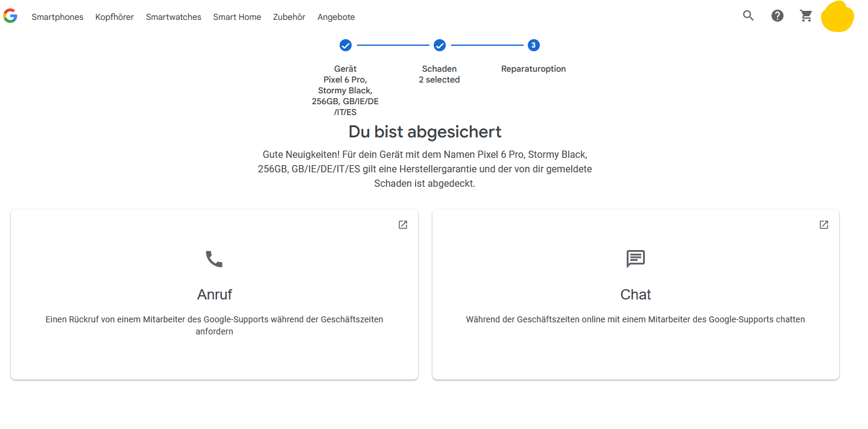
Task: Select step 3 Reparaturoption circle
Action: point(533,45)
